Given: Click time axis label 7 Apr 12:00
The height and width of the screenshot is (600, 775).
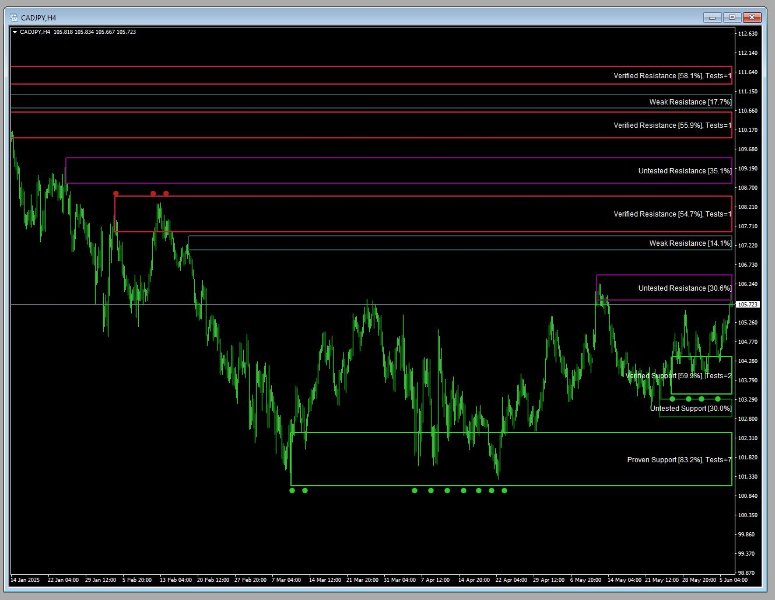Looking at the screenshot, I should pyautogui.click(x=435, y=580).
